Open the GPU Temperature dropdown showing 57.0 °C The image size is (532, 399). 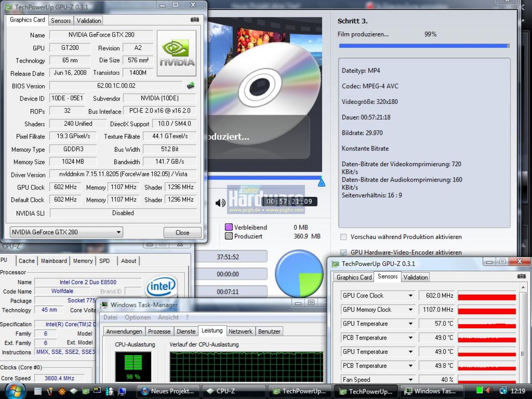coord(410,324)
